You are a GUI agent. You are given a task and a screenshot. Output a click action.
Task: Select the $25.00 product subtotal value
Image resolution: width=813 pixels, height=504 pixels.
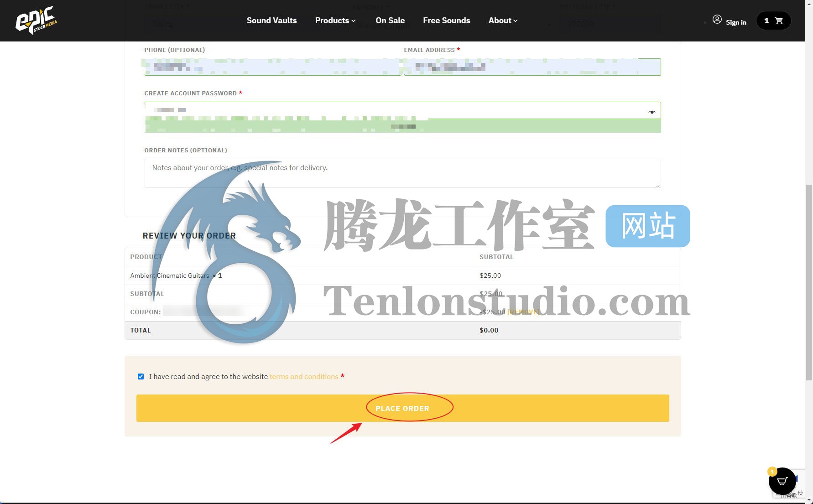(x=490, y=275)
